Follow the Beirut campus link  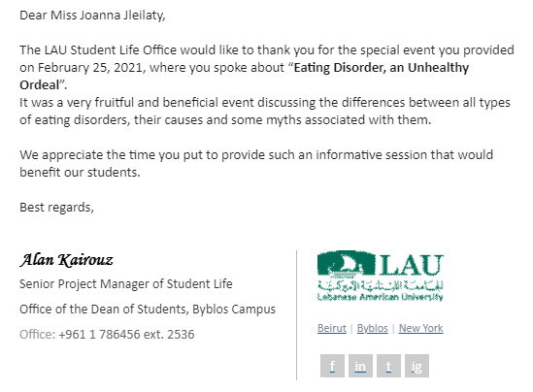332,328
